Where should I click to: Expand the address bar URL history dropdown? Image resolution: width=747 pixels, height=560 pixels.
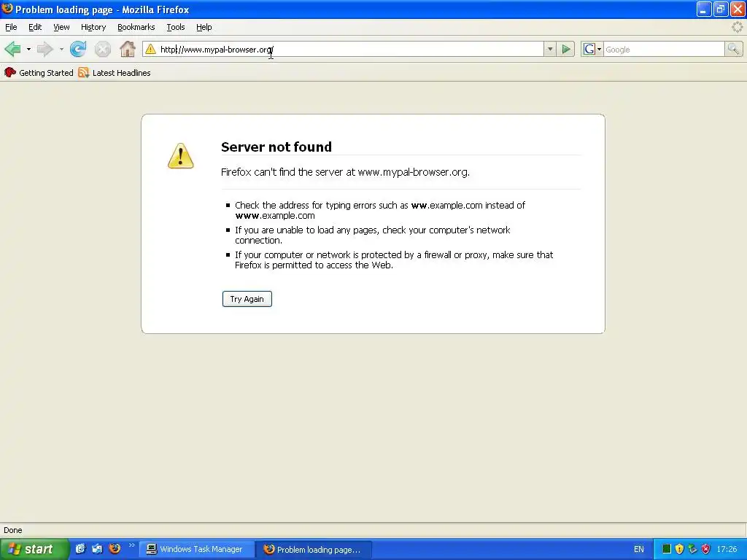pos(550,49)
